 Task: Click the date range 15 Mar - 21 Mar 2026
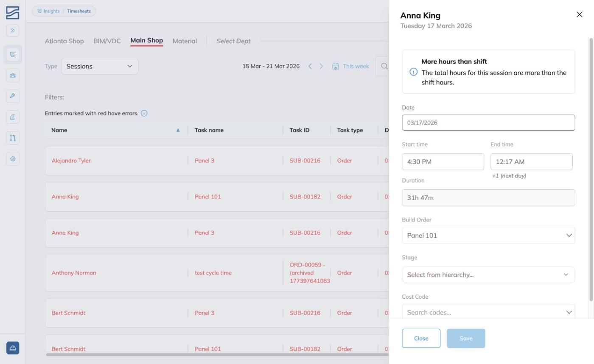click(x=271, y=66)
